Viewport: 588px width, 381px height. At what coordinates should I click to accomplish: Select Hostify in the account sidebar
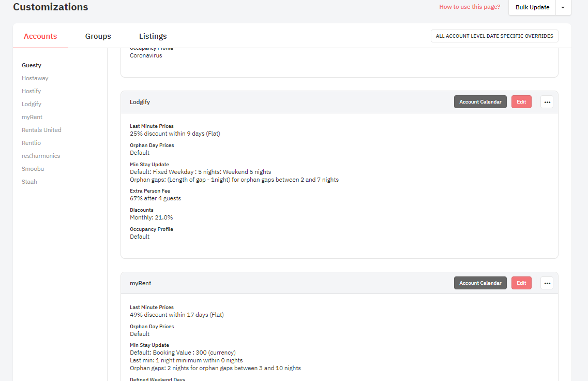(31, 91)
